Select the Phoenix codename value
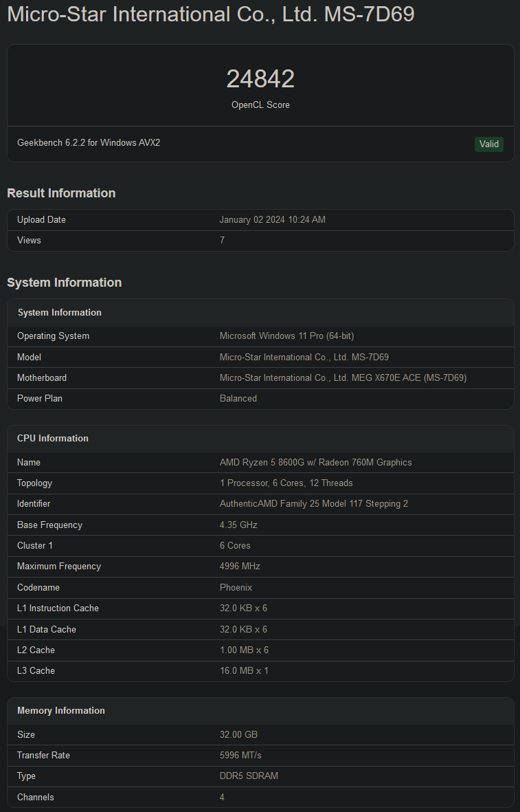This screenshot has width=520, height=812. (236, 588)
